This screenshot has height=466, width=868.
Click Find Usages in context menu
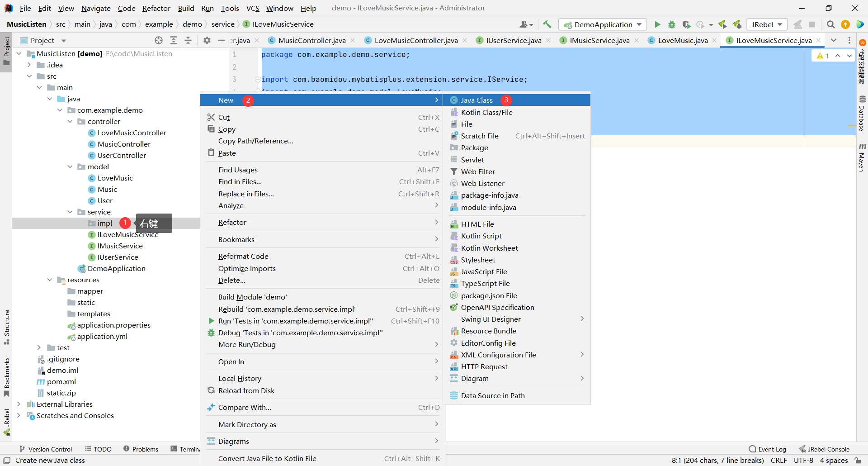[x=322, y=170]
